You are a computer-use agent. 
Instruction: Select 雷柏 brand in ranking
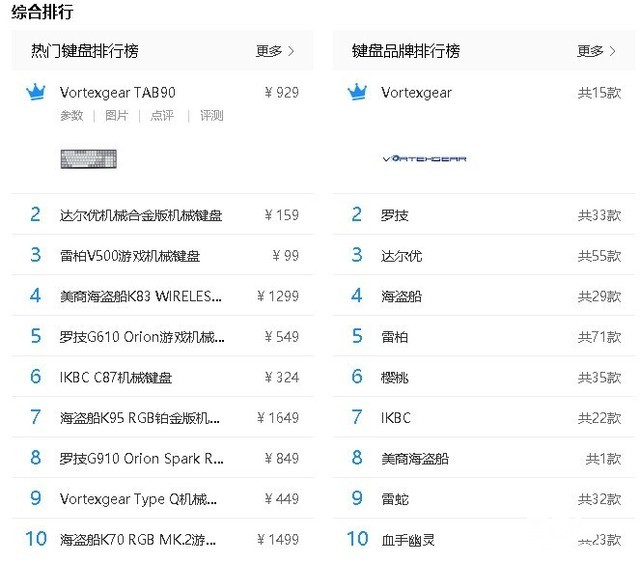click(x=395, y=337)
